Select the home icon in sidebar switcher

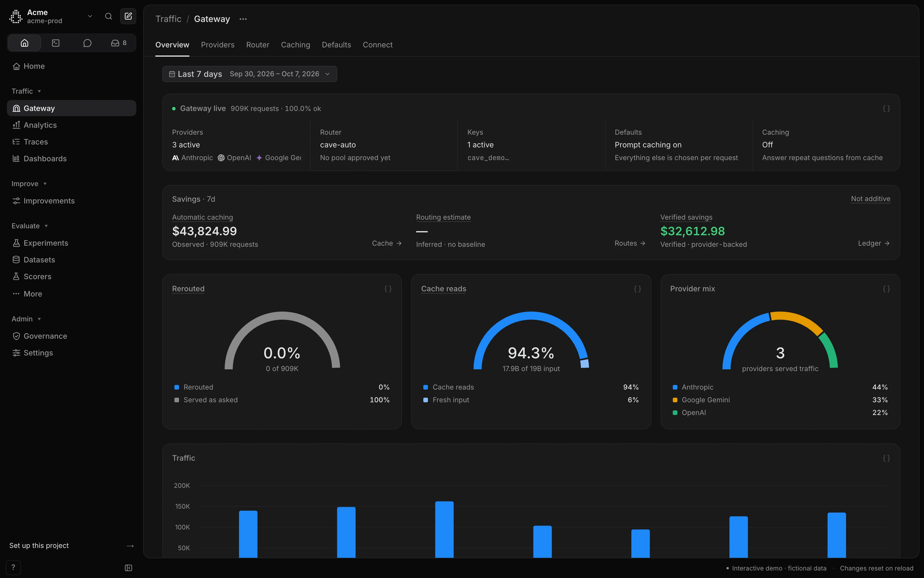(25, 43)
